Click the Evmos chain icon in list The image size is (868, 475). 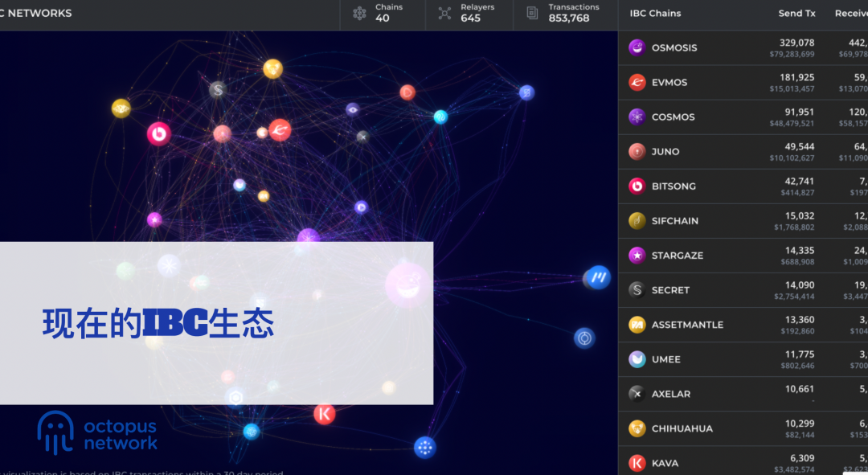637,82
